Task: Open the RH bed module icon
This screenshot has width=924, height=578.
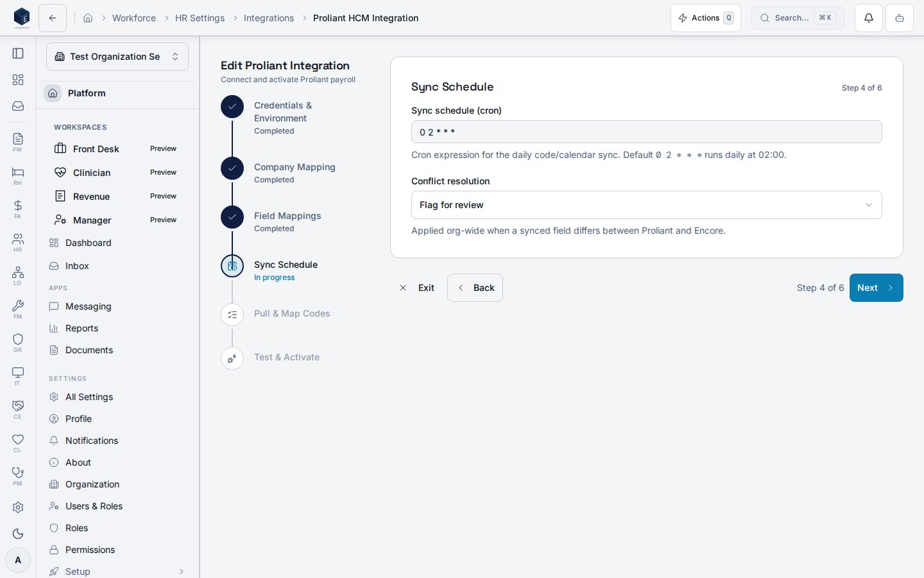Action: [18, 175]
